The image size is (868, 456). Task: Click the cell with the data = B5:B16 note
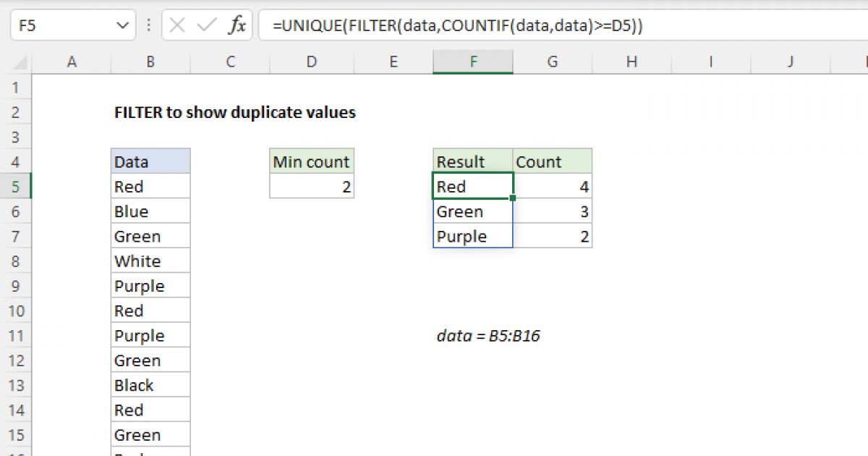point(489,335)
